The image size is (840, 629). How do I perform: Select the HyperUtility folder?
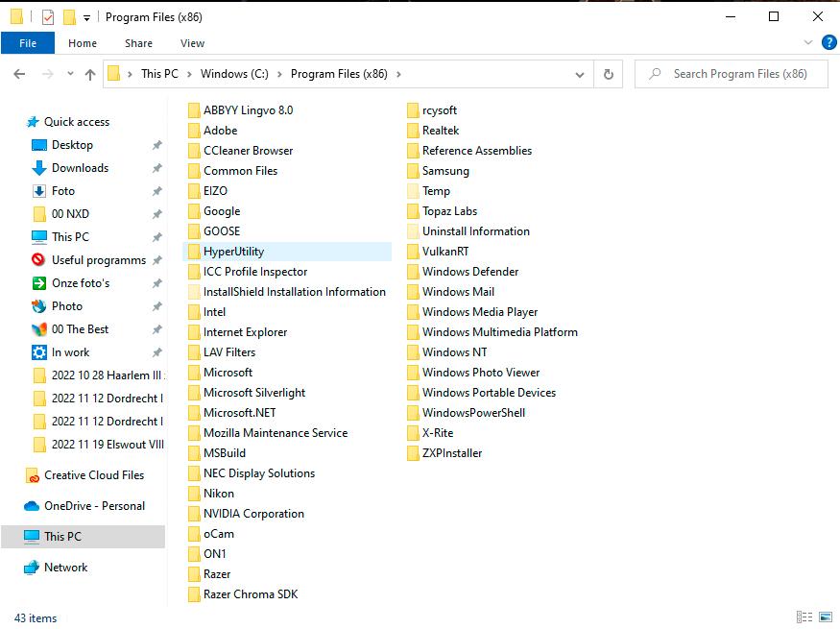click(288, 252)
